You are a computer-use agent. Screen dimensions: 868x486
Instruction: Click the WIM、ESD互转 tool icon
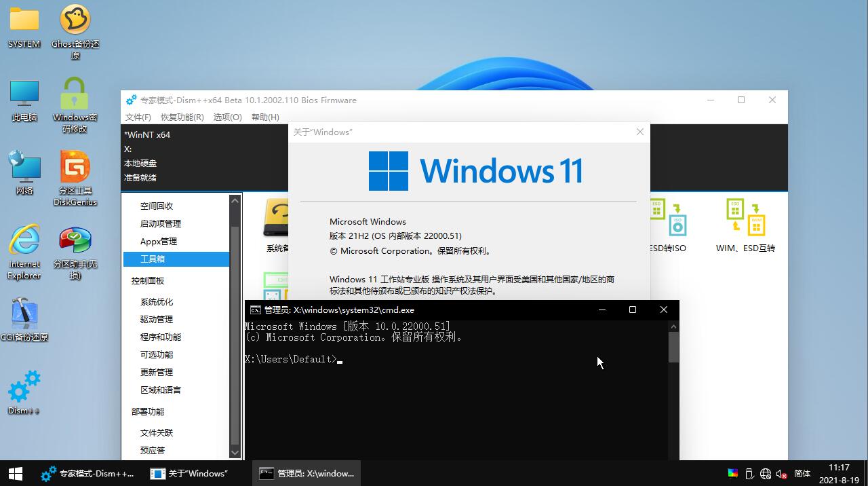(745, 218)
